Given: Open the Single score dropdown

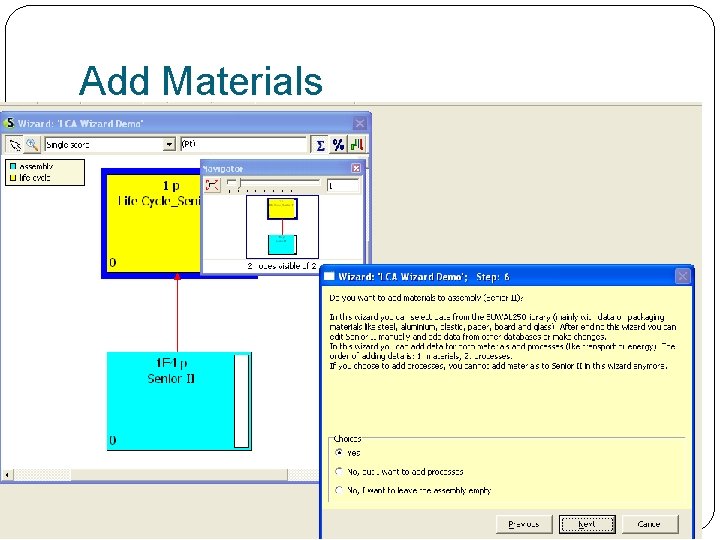Looking at the screenshot, I should [x=169, y=145].
